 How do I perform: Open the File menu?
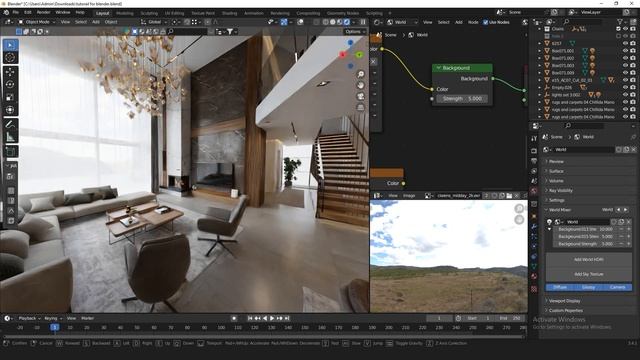click(x=16, y=13)
